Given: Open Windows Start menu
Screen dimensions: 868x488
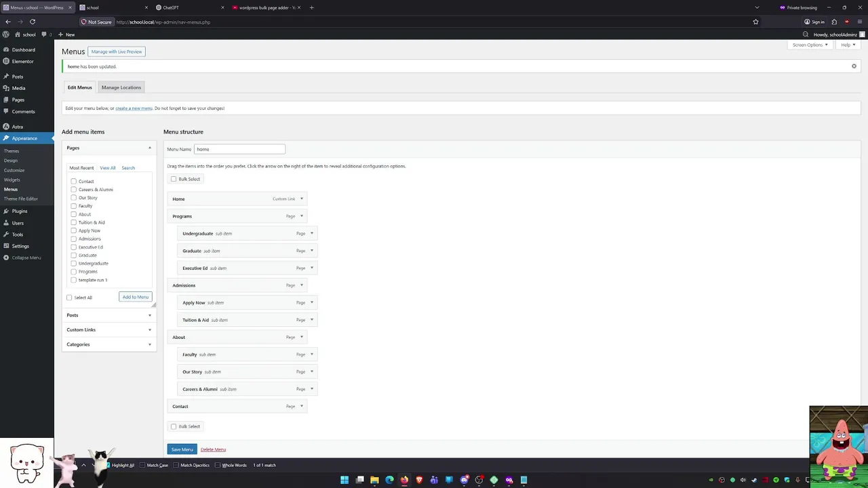Looking at the screenshot, I should [x=344, y=480].
